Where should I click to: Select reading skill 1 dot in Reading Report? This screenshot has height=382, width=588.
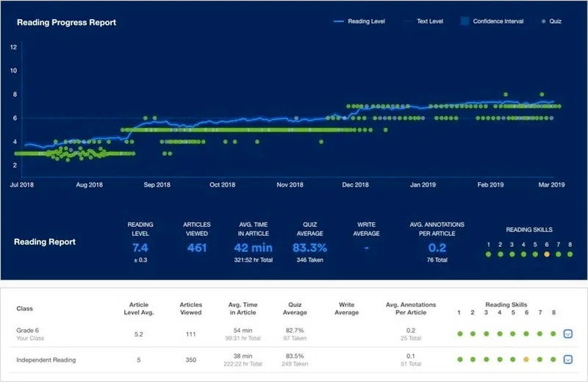[x=488, y=254]
